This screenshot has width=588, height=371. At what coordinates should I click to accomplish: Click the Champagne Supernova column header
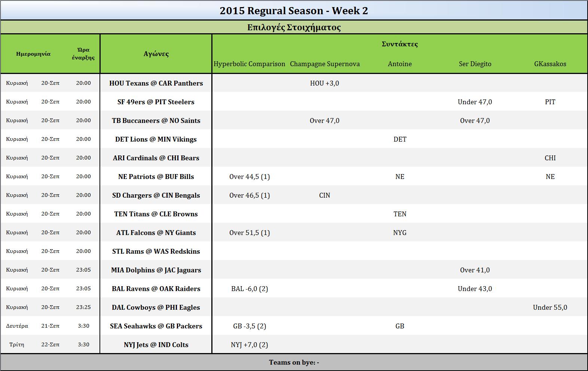(325, 64)
